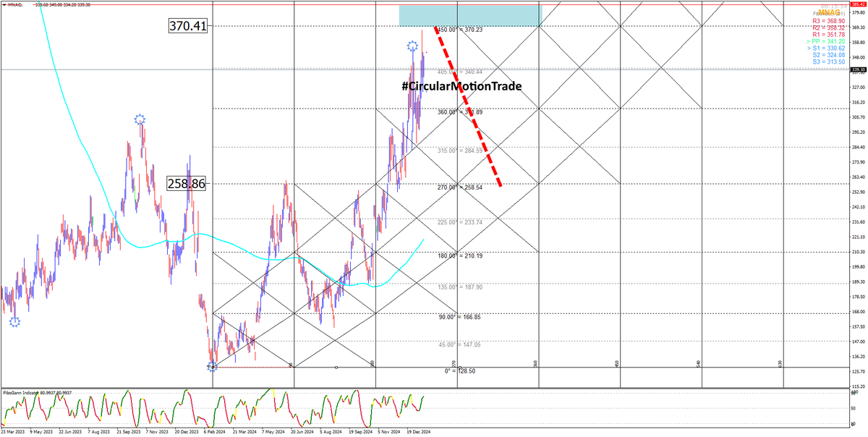Select the cog marker at the 128.50 Gann origin

[212, 368]
